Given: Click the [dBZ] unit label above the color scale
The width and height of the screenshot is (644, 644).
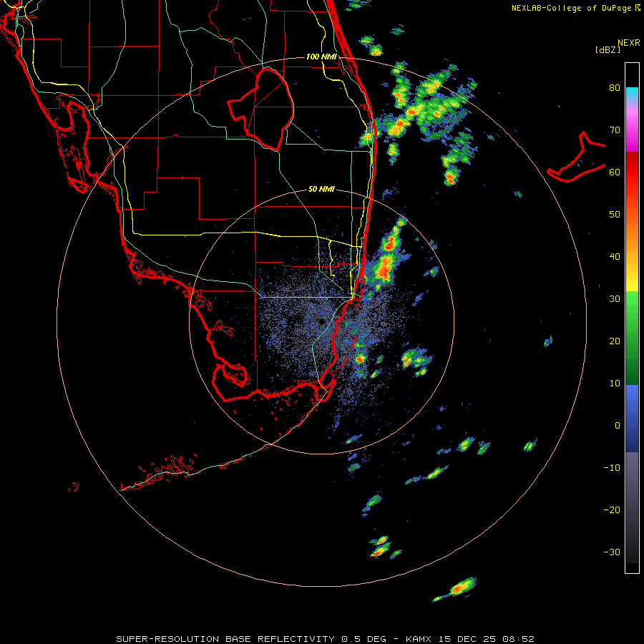Looking at the screenshot, I should tap(608, 49).
